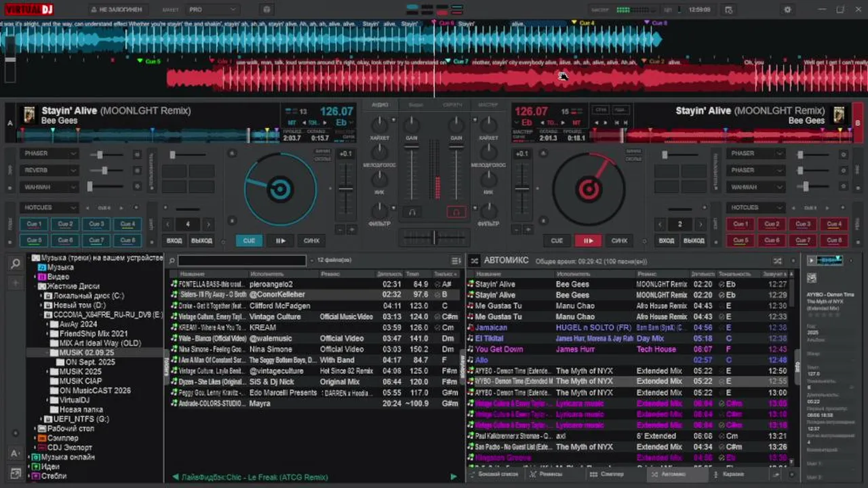
Task: Click the 'СИНХ' sync button on the left deck
Action: point(311,241)
